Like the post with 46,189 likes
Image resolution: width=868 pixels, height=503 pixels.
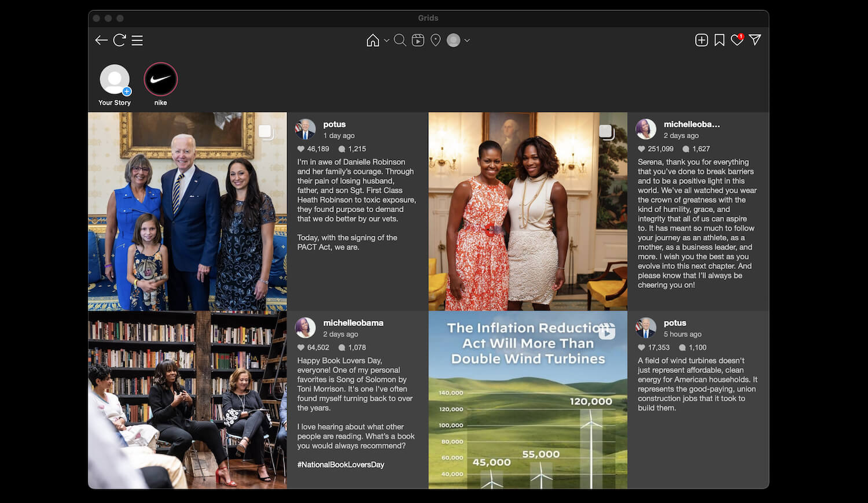(301, 149)
